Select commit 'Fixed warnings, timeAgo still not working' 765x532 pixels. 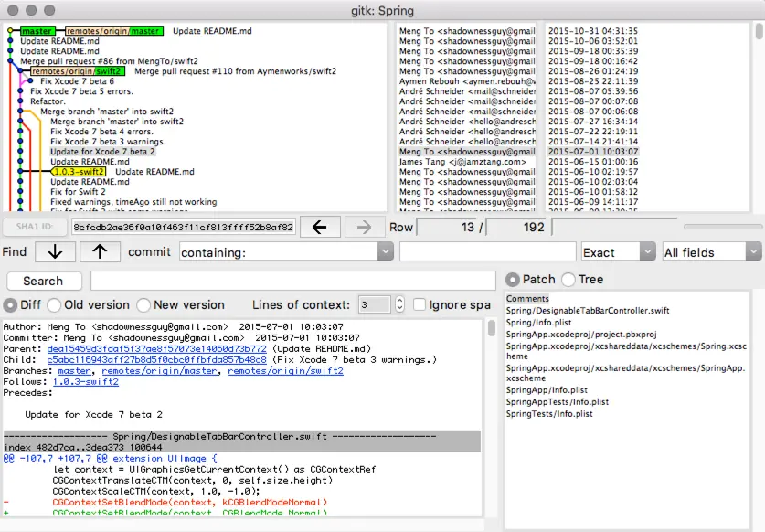point(133,202)
